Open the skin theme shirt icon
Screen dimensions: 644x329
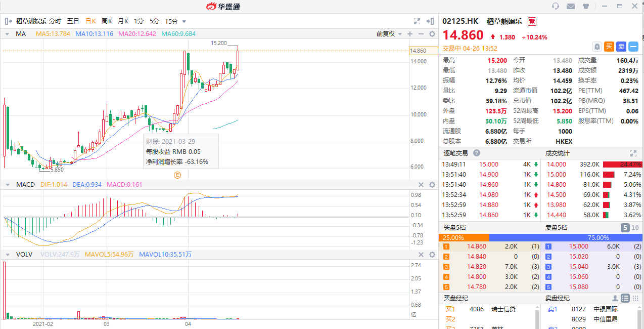(586, 6)
